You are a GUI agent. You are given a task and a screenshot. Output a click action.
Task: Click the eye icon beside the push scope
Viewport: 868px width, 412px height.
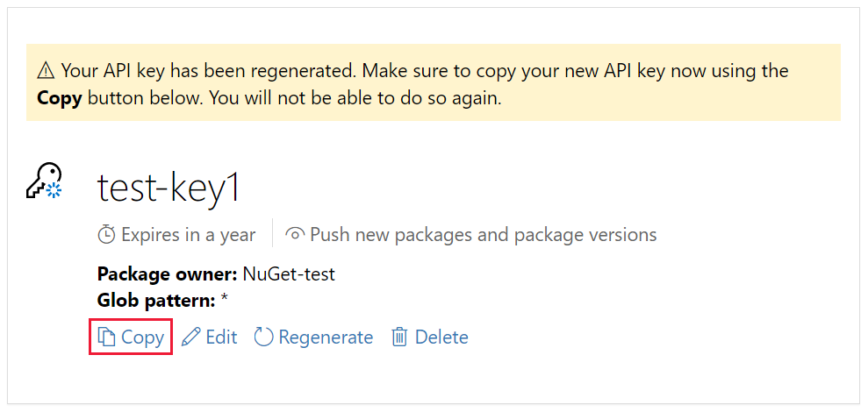click(295, 235)
